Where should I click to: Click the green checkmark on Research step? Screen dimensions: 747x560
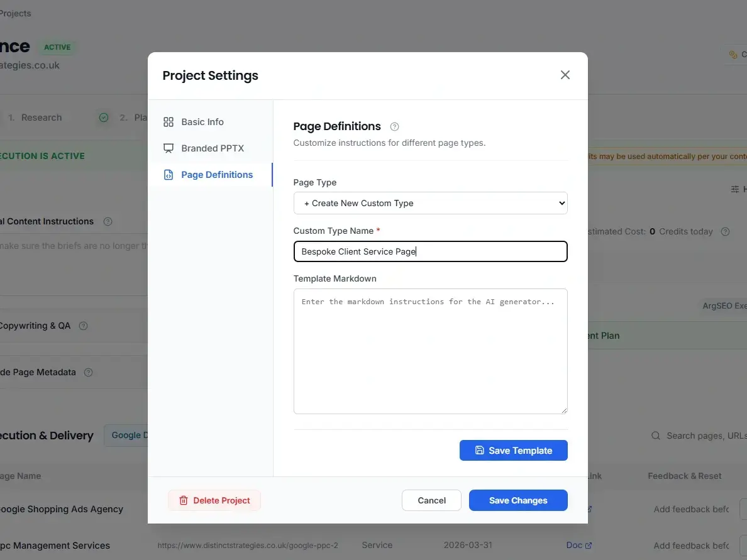click(102, 118)
